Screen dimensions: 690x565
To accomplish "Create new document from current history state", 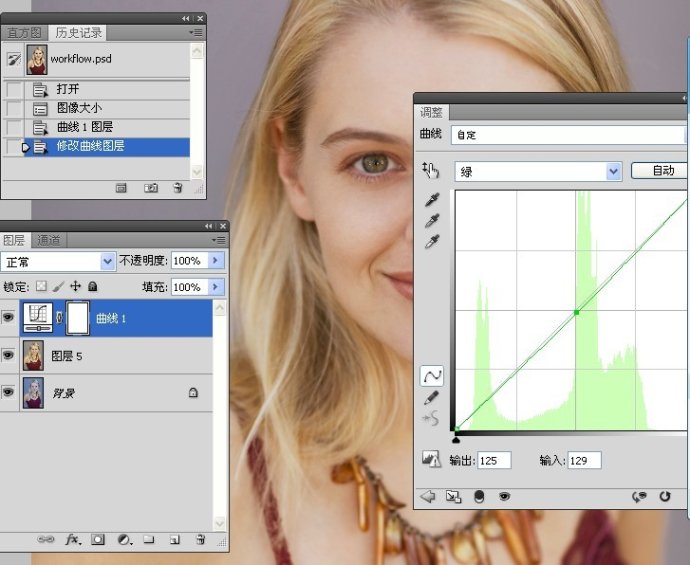I will click(121, 188).
